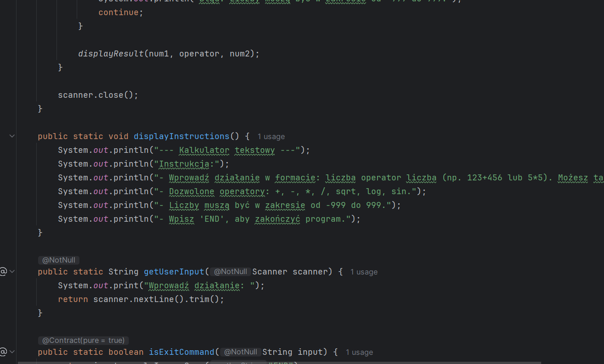Click the @ gutter icon beside isExitCommand

point(3,352)
